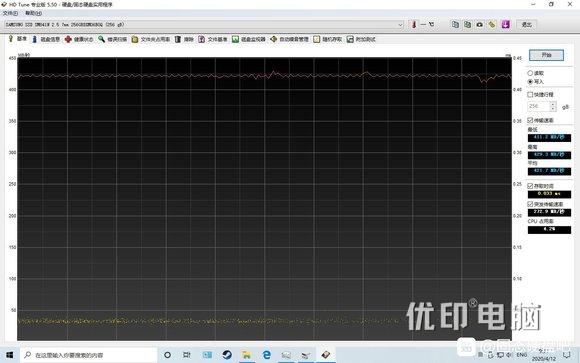Open the Disk monitor tab
580x363 pixels.
(x=249, y=39)
